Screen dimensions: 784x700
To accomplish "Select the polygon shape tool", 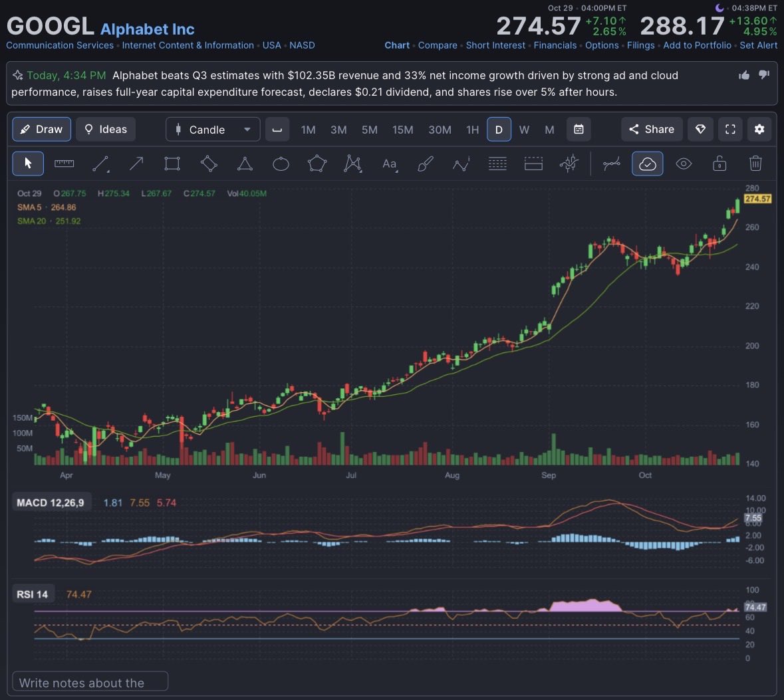I will pyautogui.click(x=317, y=164).
